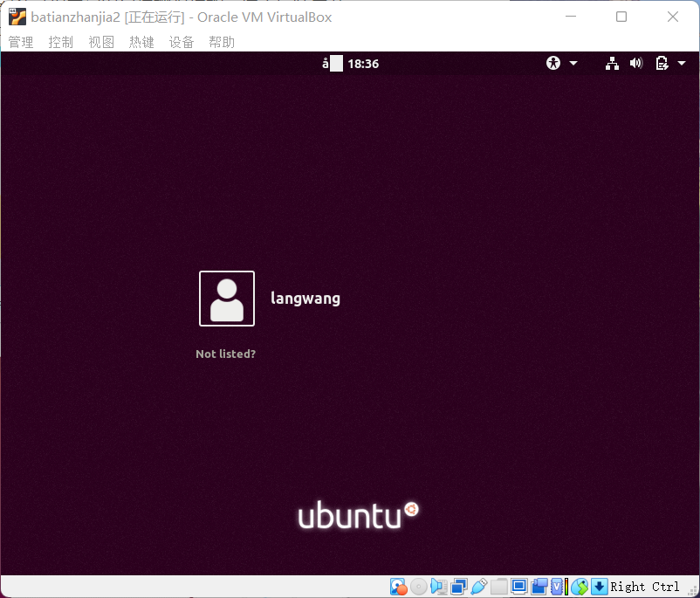Click the network adapters status icon
This screenshot has height=598, width=700.
(459, 587)
